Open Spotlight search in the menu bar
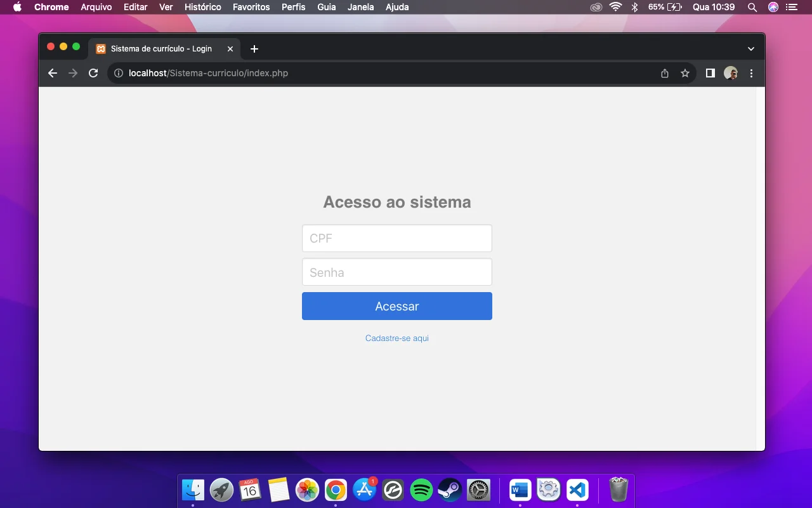The height and width of the screenshot is (508, 812). click(752, 7)
